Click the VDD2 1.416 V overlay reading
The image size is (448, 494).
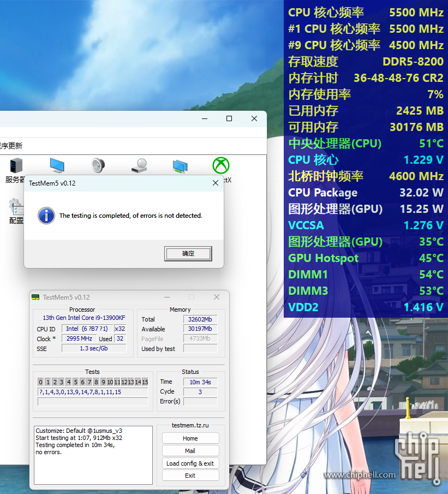click(x=366, y=307)
